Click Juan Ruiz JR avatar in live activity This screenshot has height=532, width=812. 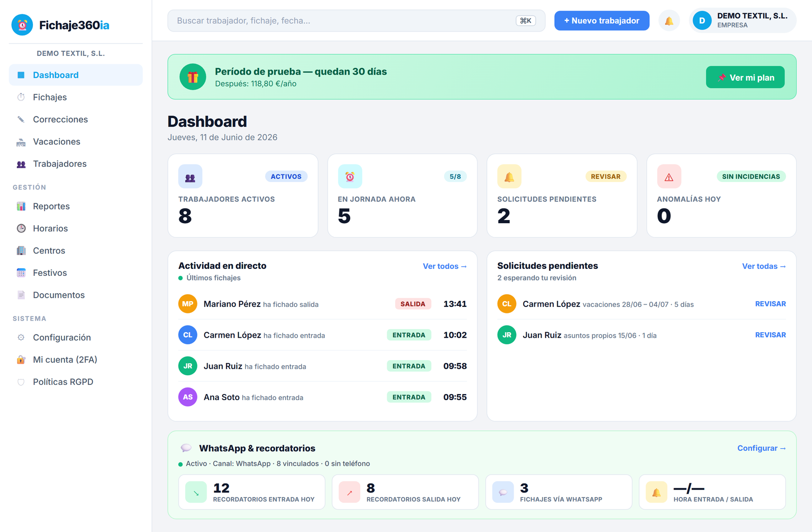(188, 366)
